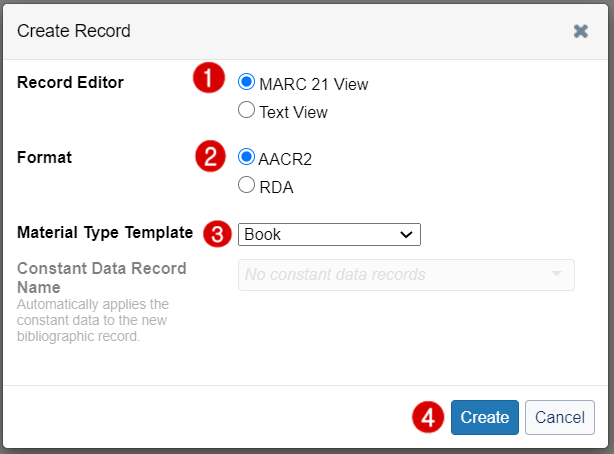
Task: Select the RDA format radio button
Action: (246, 185)
